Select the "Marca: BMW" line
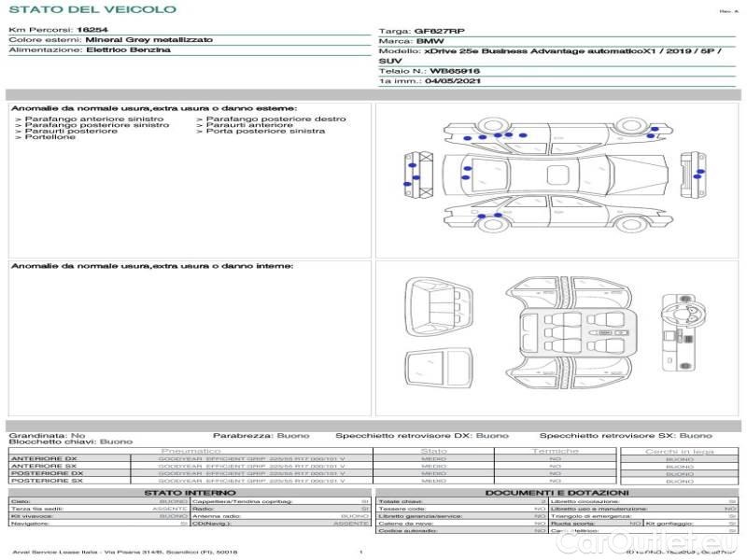 click(x=411, y=41)
